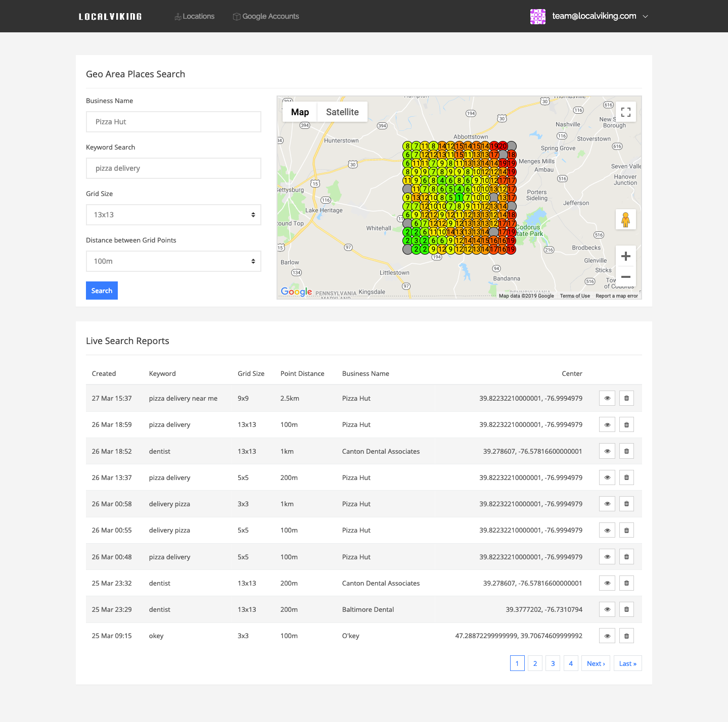Image resolution: width=728 pixels, height=722 pixels.
Task: Jump to the Last page
Action: coord(628,663)
